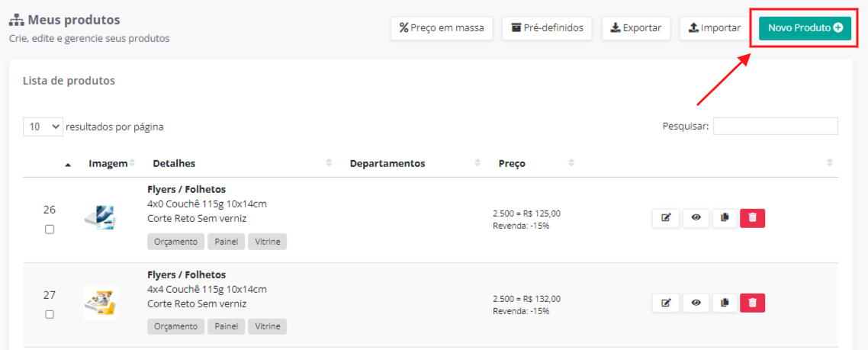Screen dimensions: 868x350
Task: Tick the checkbox for product 26
Action: (x=50, y=230)
